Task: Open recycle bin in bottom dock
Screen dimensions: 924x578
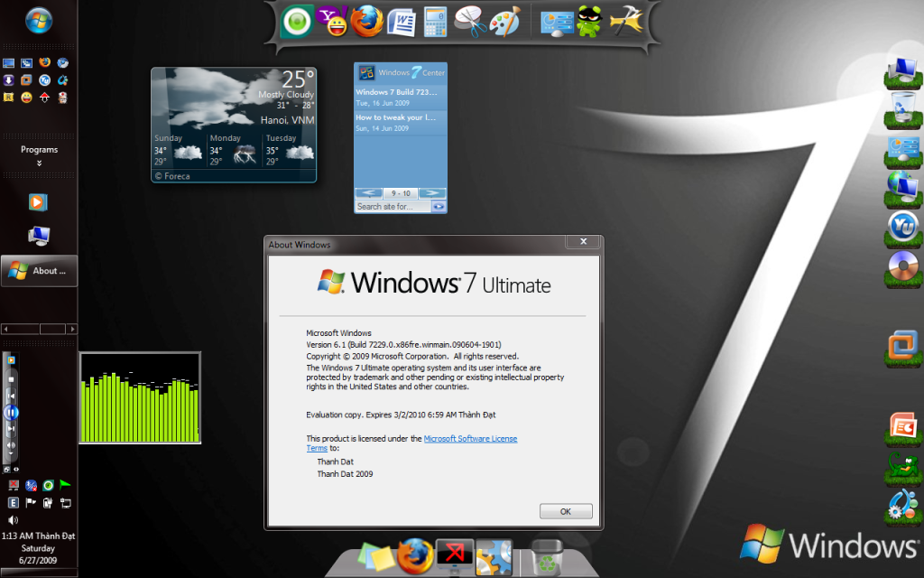Action: click(x=548, y=557)
